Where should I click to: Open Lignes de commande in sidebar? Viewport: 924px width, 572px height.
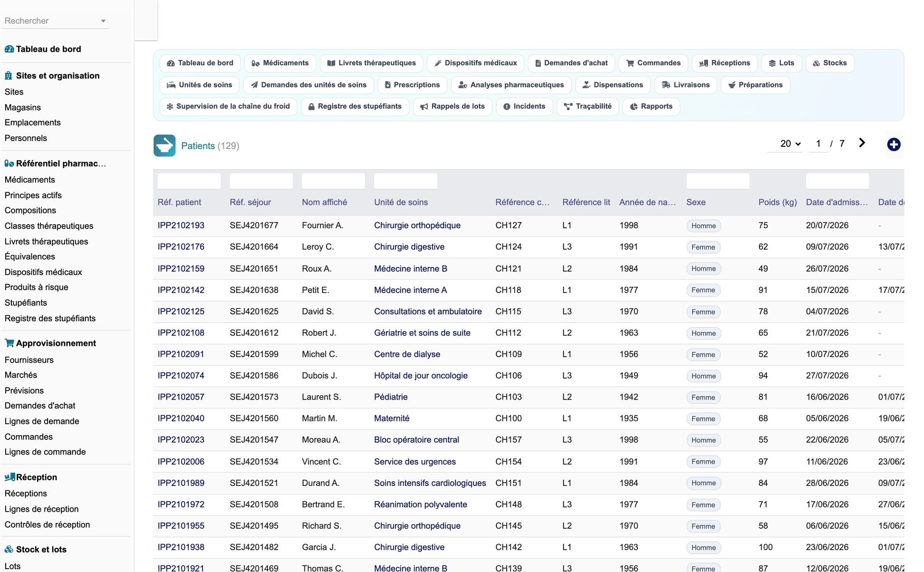45,452
